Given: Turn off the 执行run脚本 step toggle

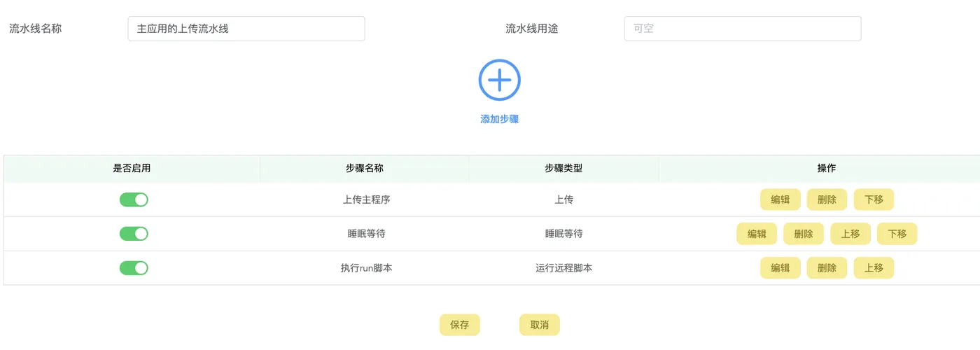Looking at the screenshot, I should click(x=134, y=268).
